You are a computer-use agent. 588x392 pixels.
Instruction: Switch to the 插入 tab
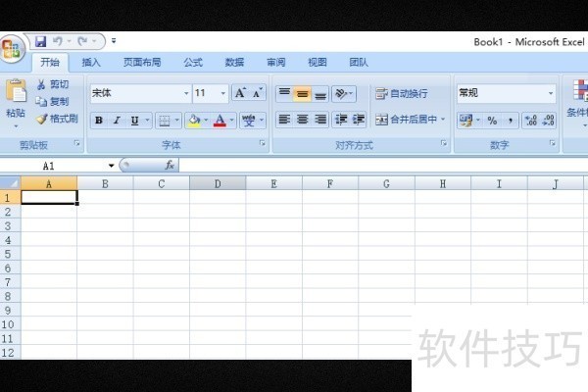click(x=91, y=63)
